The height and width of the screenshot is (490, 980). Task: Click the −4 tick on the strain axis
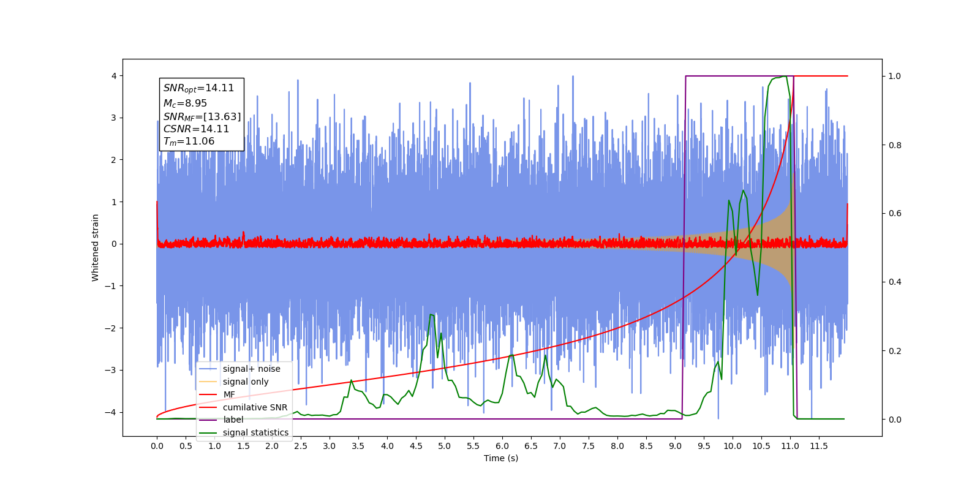click(110, 412)
